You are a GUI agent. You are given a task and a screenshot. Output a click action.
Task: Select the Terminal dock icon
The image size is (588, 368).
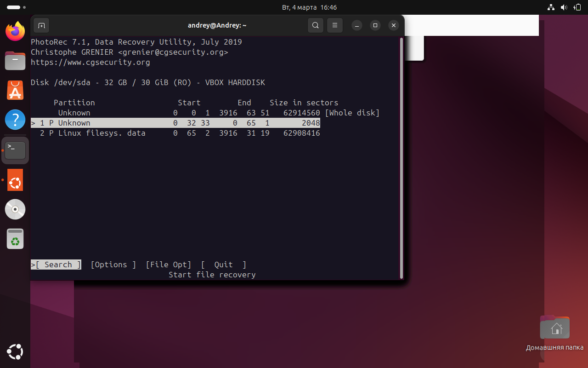pos(15,150)
